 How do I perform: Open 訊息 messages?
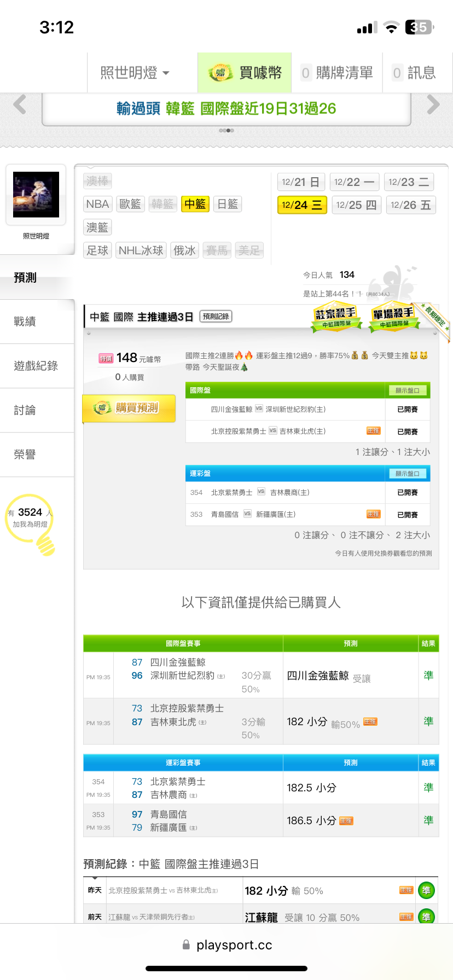415,73
